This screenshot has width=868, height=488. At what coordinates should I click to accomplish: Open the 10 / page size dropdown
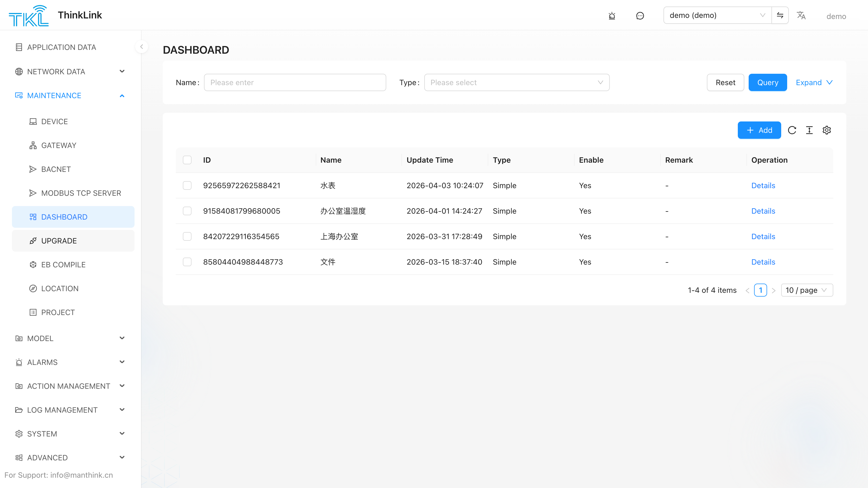coord(807,290)
